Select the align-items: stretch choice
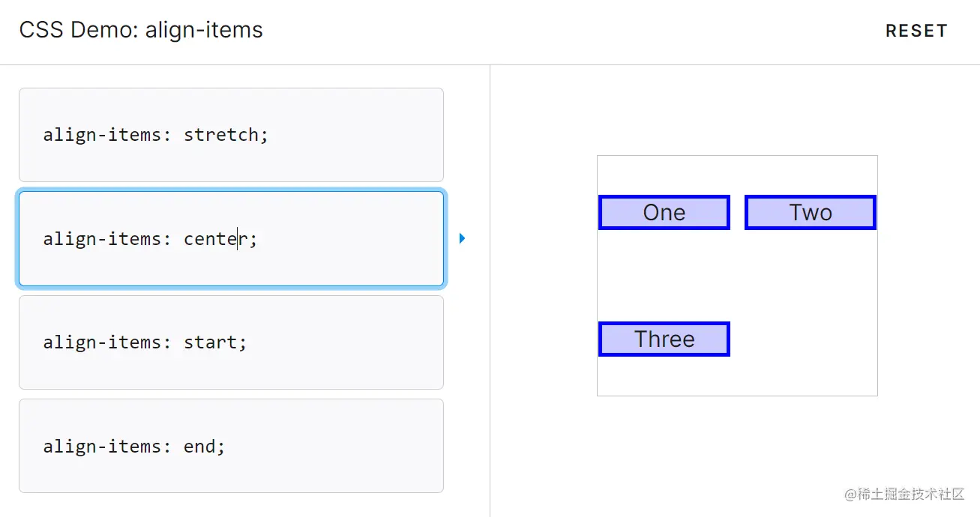This screenshot has width=980, height=517. pyautogui.click(x=231, y=135)
